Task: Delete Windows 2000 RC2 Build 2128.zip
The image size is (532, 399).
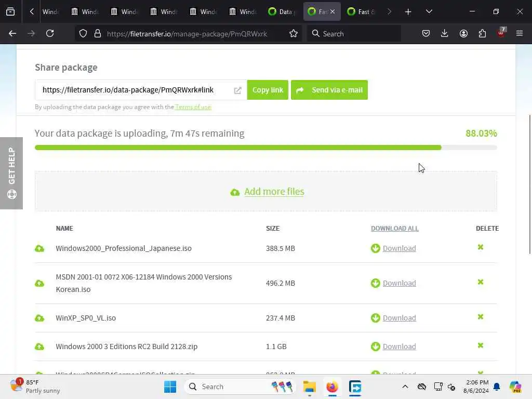Action: coord(481,345)
